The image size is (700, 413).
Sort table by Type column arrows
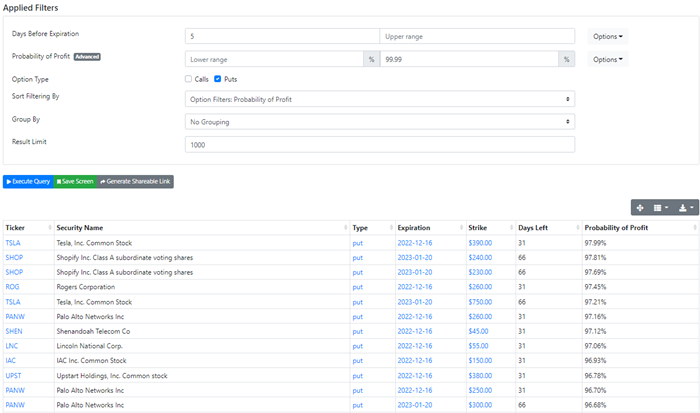(391, 228)
